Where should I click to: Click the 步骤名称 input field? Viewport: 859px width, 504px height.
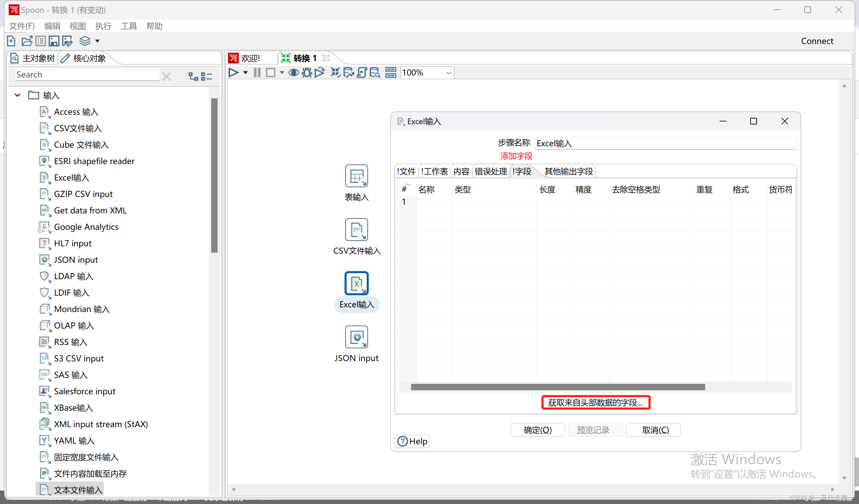pos(666,143)
